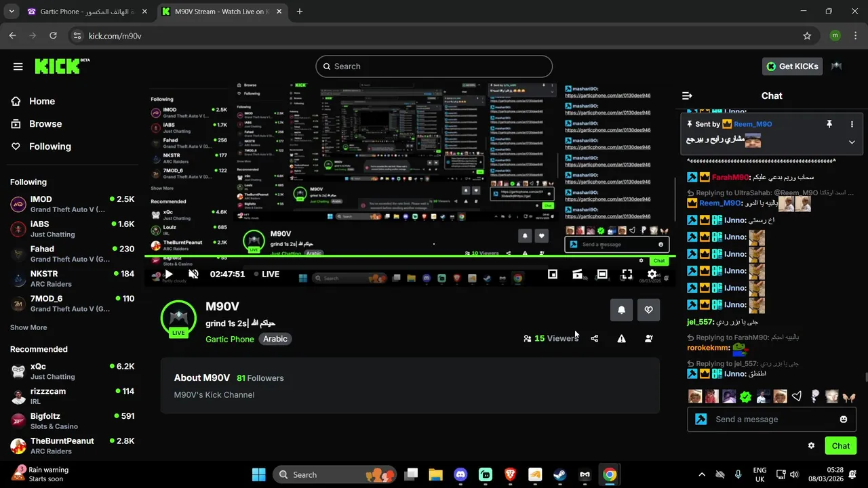Click the Arabic language tag
The height and width of the screenshot is (488, 868).
(x=275, y=339)
